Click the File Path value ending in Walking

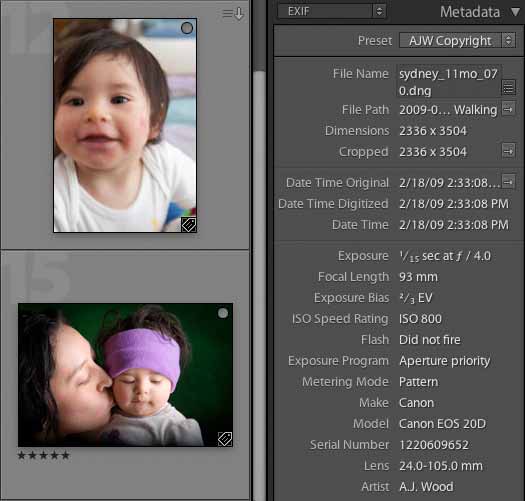448,110
